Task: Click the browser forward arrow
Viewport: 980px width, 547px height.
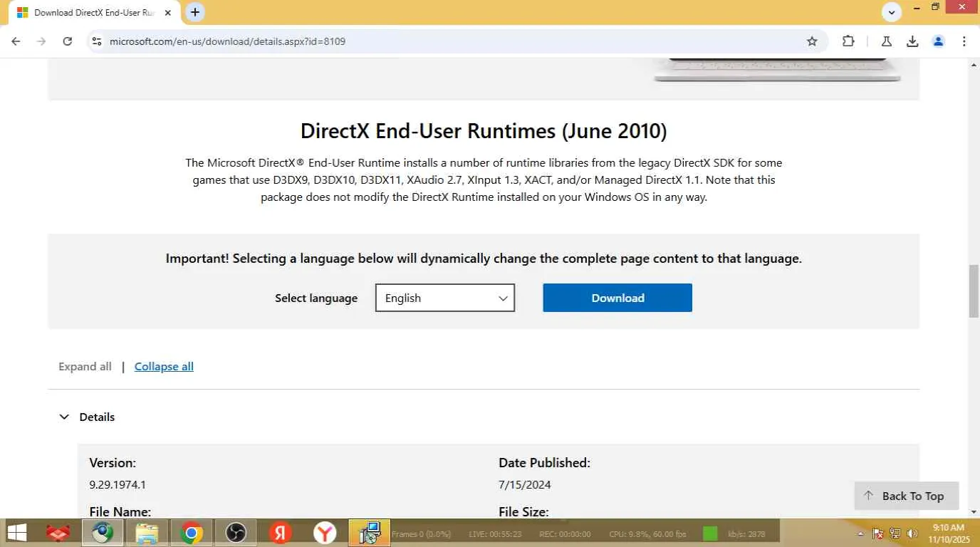Action: point(41,41)
